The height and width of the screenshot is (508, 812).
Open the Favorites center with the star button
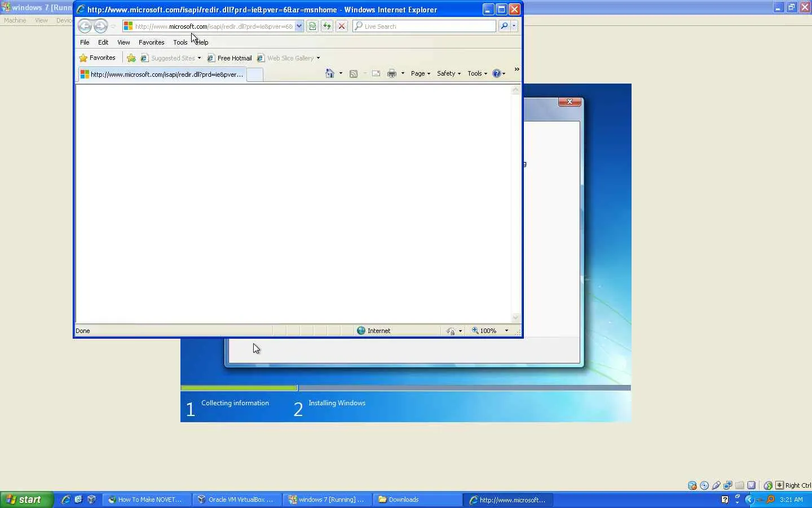coord(98,58)
